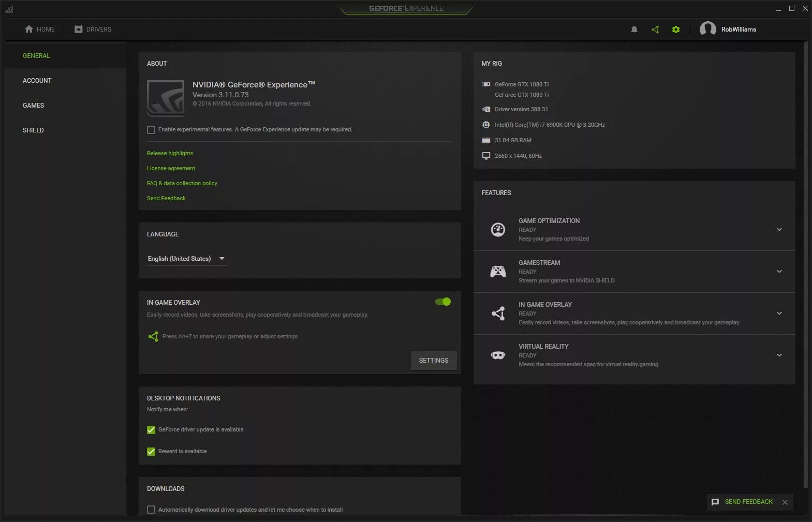Viewport: 812px width, 522px height.
Task: Click the NVIDIA driver version icon
Action: [x=486, y=109]
